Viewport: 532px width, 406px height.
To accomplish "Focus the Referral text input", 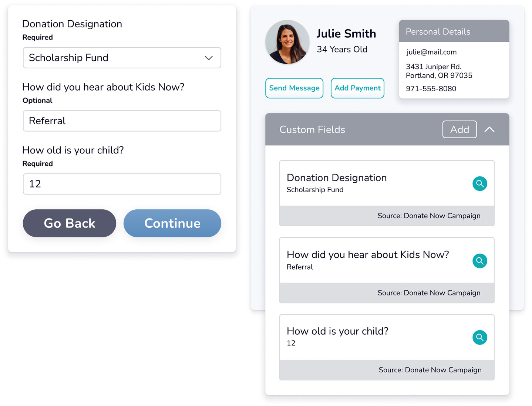I will 122,121.
